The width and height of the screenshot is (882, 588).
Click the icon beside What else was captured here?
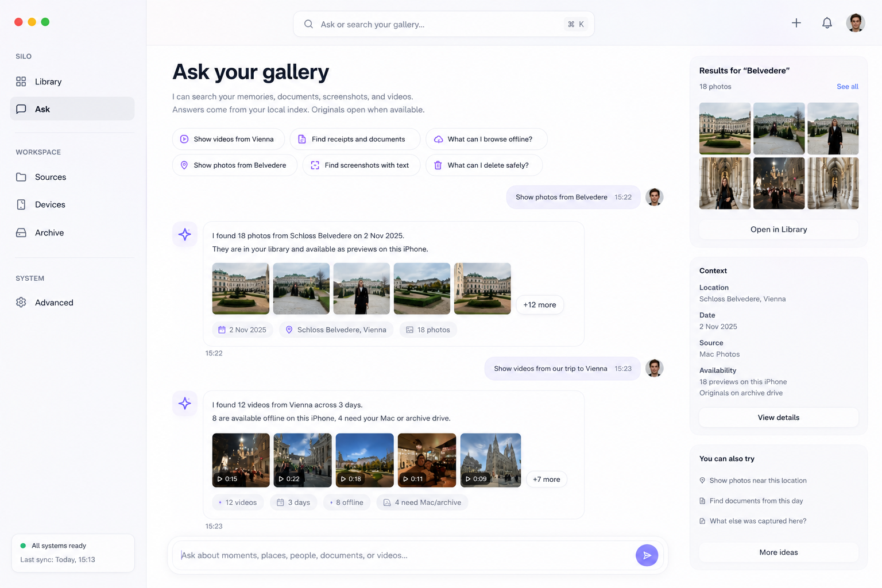[x=702, y=521]
